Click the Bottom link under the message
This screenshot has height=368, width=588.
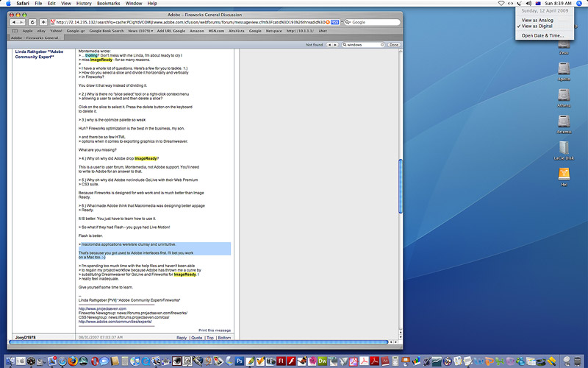(x=224, y=338)
